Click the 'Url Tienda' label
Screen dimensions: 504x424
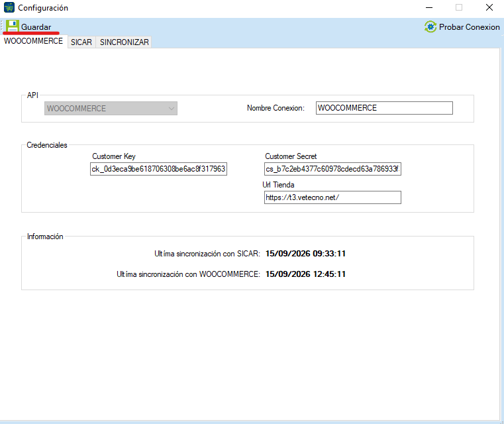click(x=278, y=185)
